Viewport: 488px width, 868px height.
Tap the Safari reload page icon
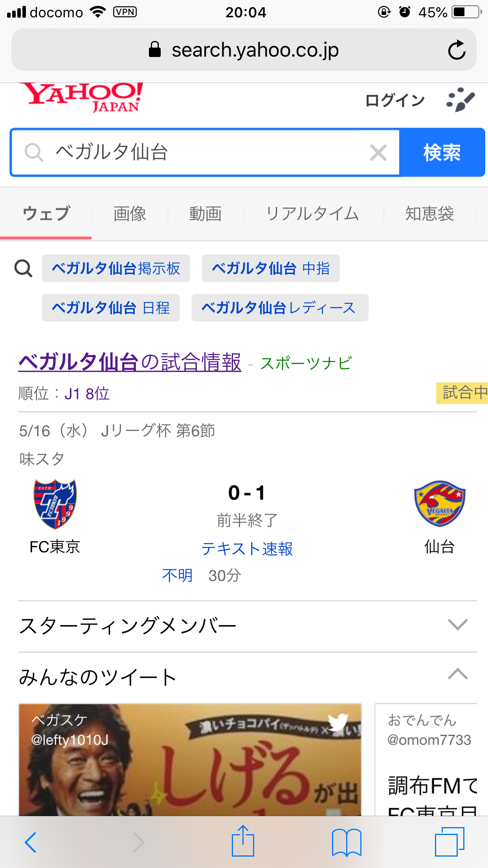(x=457, y=50)
